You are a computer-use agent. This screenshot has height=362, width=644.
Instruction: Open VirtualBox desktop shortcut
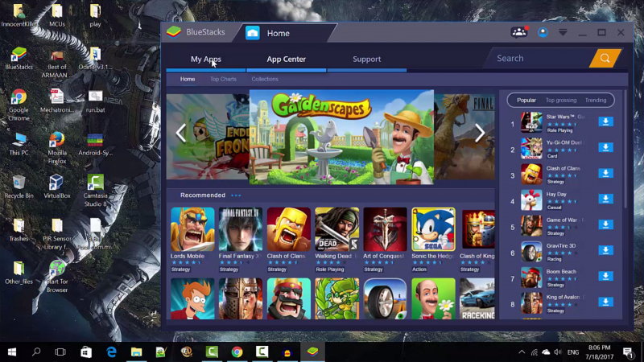(56, 187)
